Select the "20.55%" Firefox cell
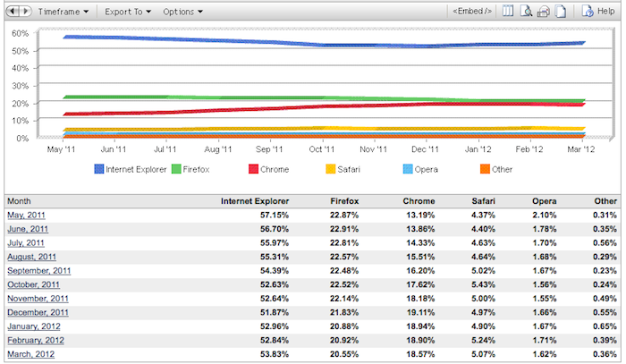 click(344, 354)
